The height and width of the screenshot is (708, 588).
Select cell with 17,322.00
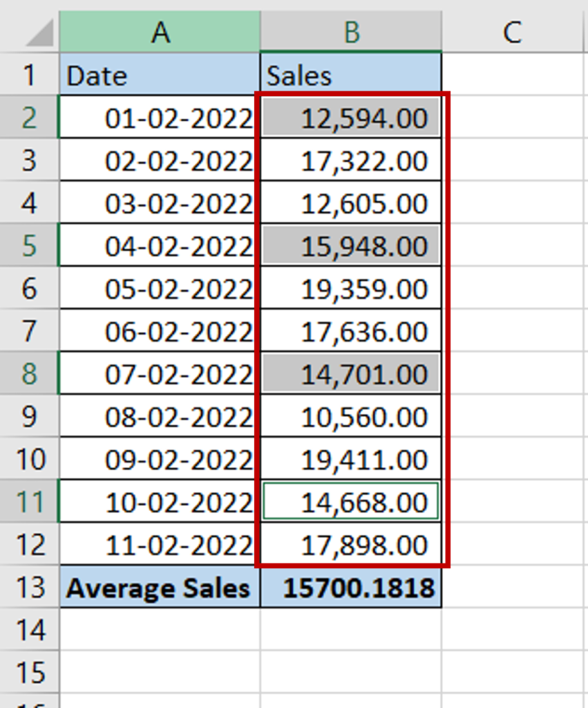coord(351,160)
